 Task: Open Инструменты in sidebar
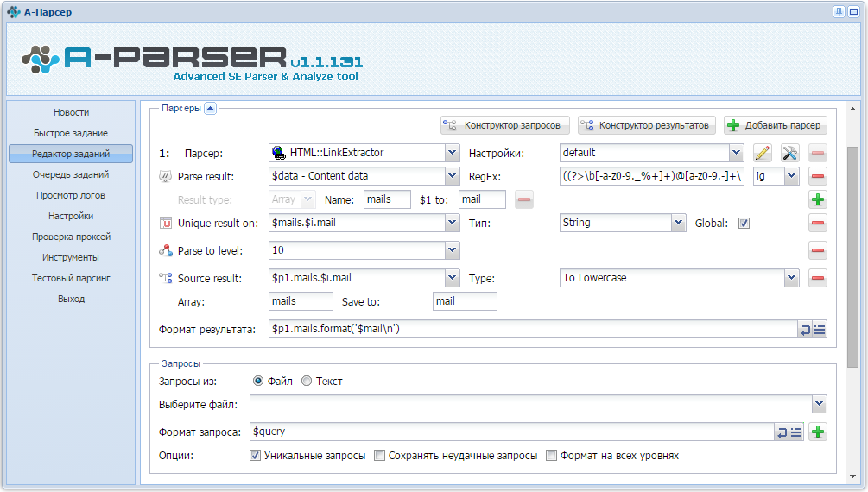point(71,257)
